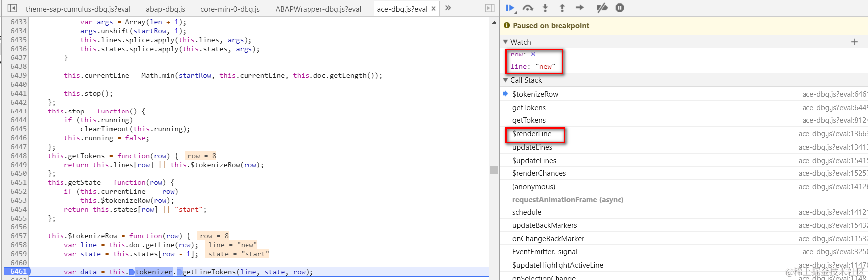Click the Step arrow debugger button
This screenshot has width=868, height=280.
(580, 8)
